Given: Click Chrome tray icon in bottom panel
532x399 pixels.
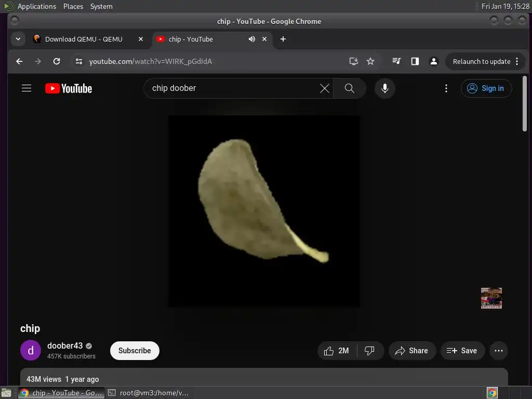Looking at the screenshot, I should click(x=492, y=393).
